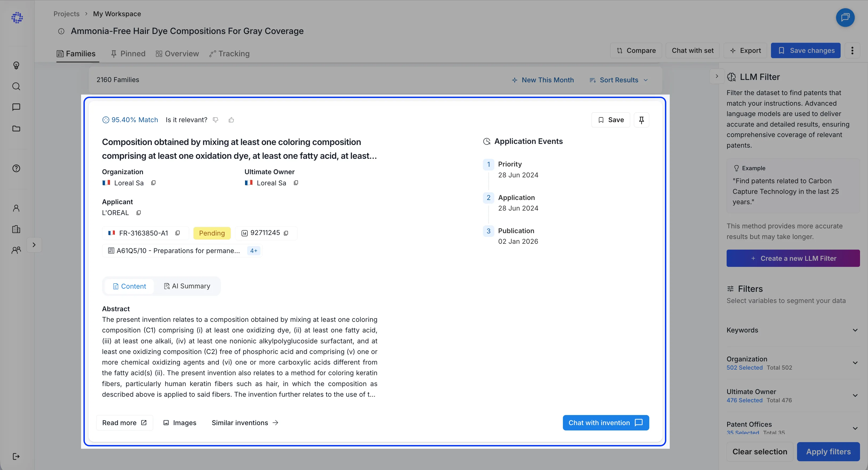
Task: Open the folder icon in left sidebar
Action: (16, 128)
